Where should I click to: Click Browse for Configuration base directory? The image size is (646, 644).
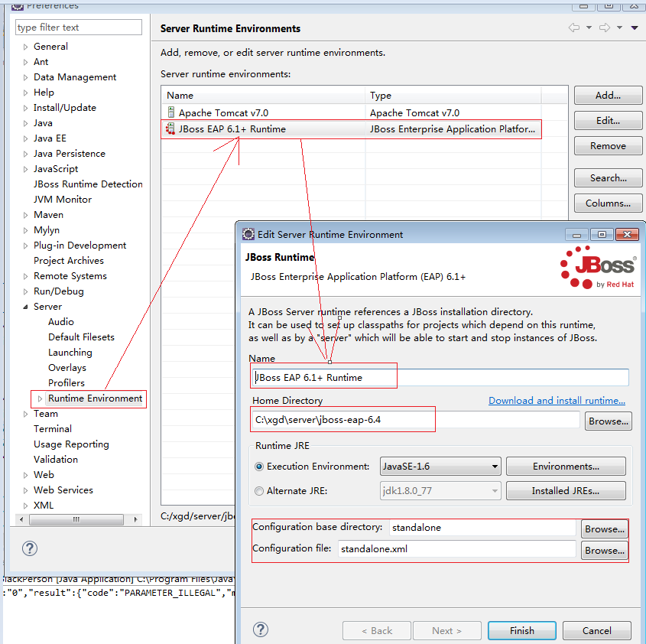tap(605, 529)
